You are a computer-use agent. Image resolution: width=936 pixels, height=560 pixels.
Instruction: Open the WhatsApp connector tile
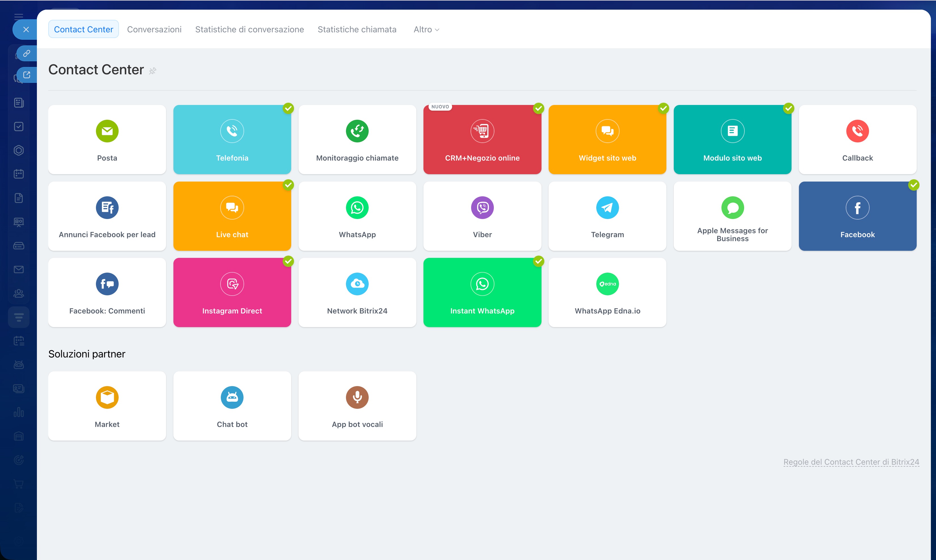357,216
